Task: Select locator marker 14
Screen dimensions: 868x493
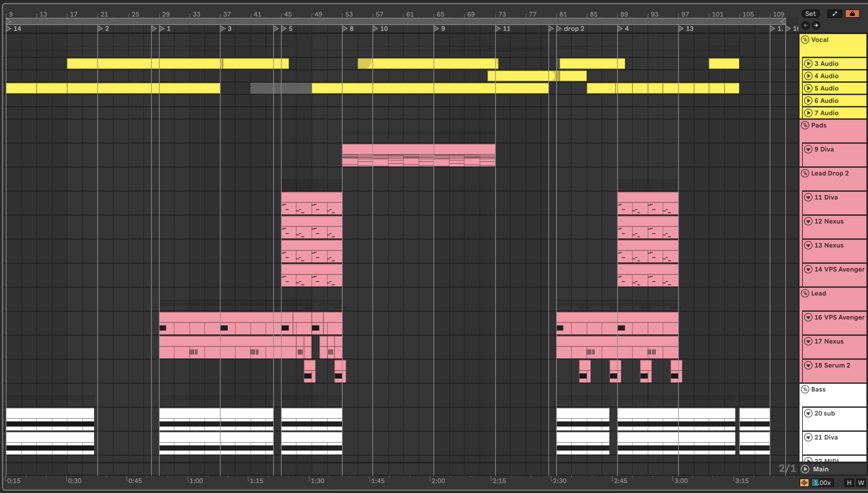Action: coord(14,29)
